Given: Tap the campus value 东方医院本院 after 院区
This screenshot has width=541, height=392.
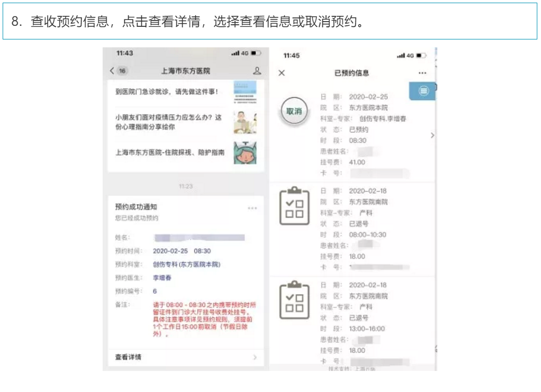Looking at the screenshot, I should [x=368, y=108].
